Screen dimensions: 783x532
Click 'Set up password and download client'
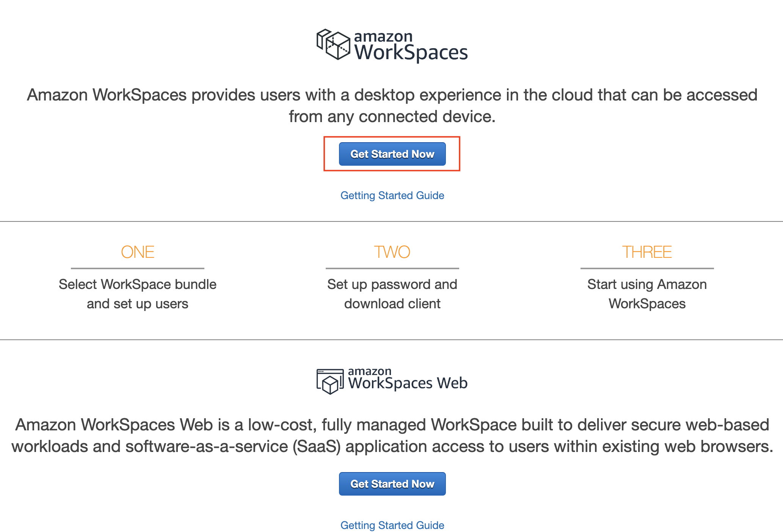392,294
